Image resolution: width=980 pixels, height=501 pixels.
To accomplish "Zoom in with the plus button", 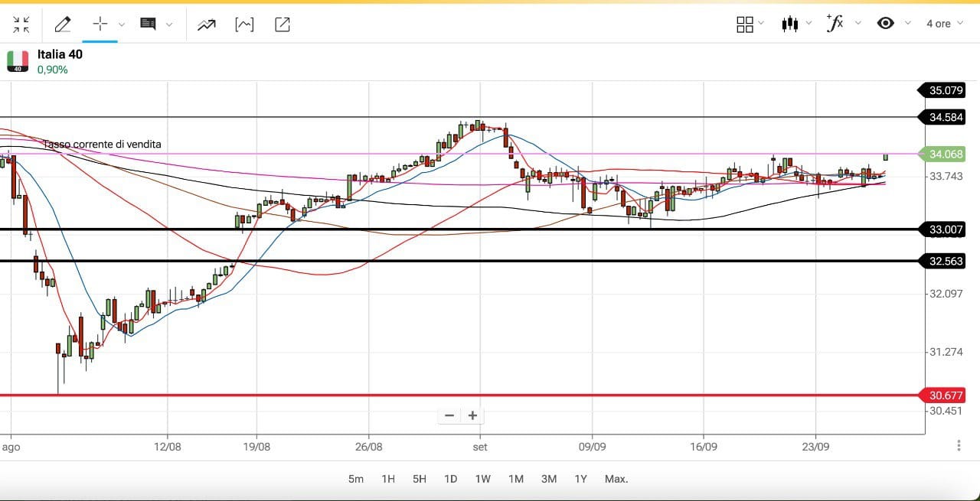I will coord(473,415).
